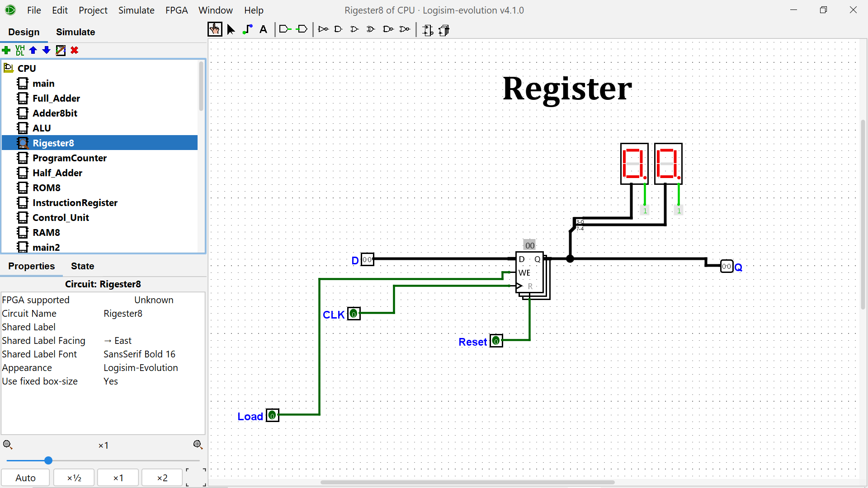Image resolution: width=868 pixels, height=488 pixels.
Task: Add an input pin from the toolbar
Action: click(x=285, y=29)
